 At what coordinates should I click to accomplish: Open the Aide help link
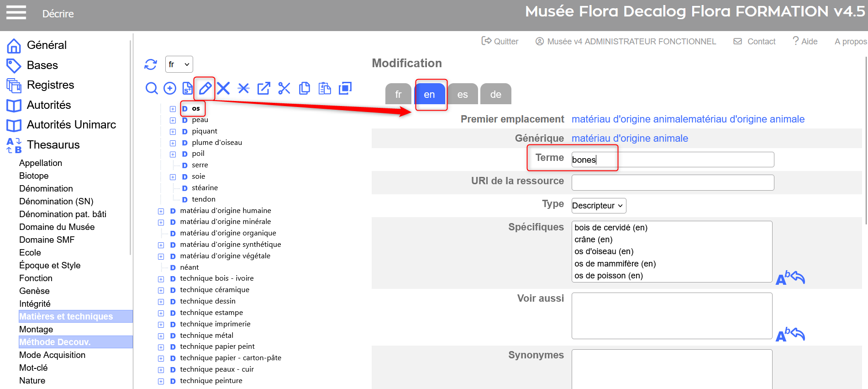(x=809, y=42)
